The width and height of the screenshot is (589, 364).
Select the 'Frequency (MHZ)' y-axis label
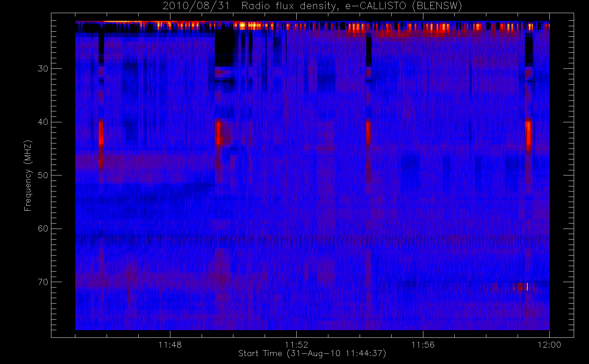(x=28, y=175)
